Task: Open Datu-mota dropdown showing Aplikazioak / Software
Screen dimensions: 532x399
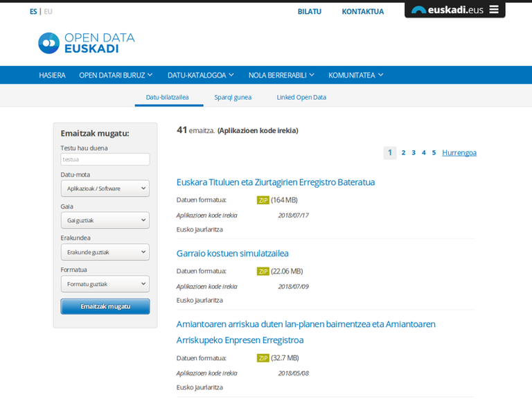Action: (x=105, y=188)
